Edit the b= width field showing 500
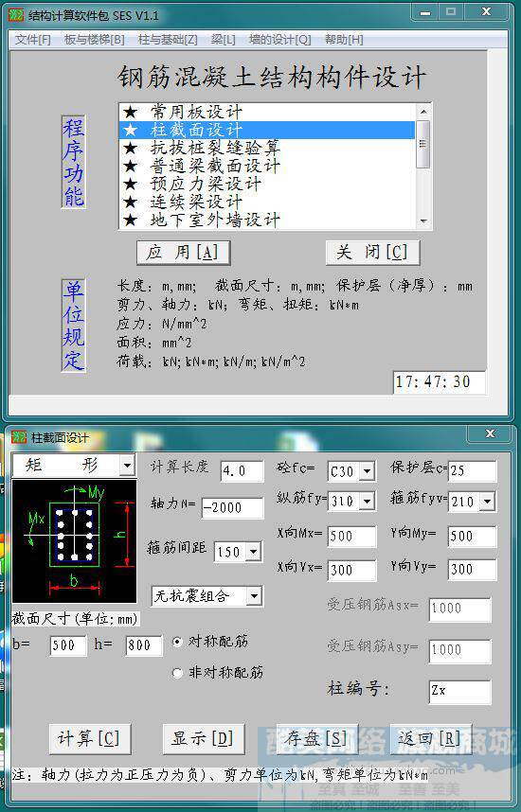This screenshot has height=812, width=521. [x=68, y=645]
